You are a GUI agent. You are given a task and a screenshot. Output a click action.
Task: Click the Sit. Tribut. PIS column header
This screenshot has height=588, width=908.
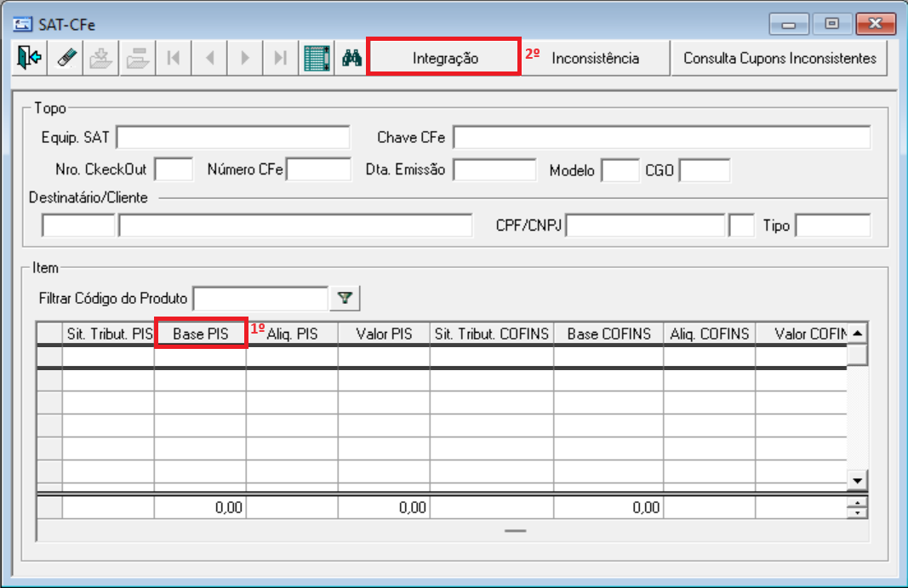[108, 334]
